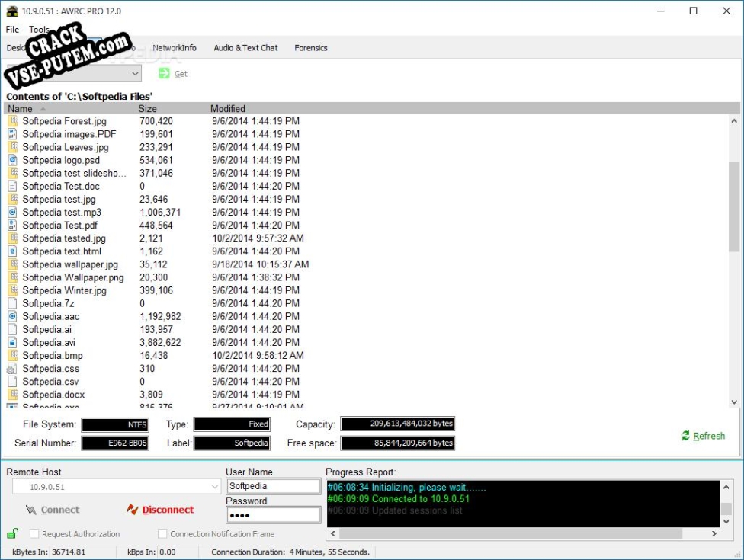This screenshot has height=560, width=744.
Task: Click the green Get arrow icon
Action: pyautogui.click(x=162, y=73)
